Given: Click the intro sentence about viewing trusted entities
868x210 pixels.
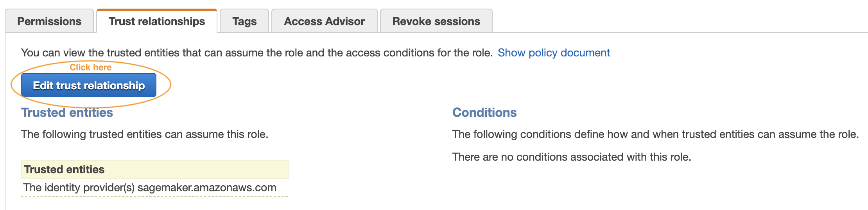Looking at the screenshot, I should coord(257,53).
